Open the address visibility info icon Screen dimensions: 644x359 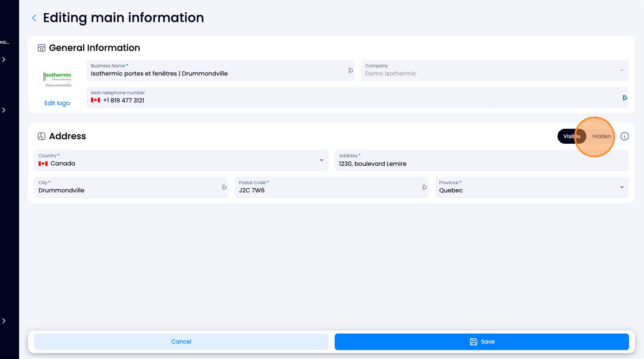[624, 136]
